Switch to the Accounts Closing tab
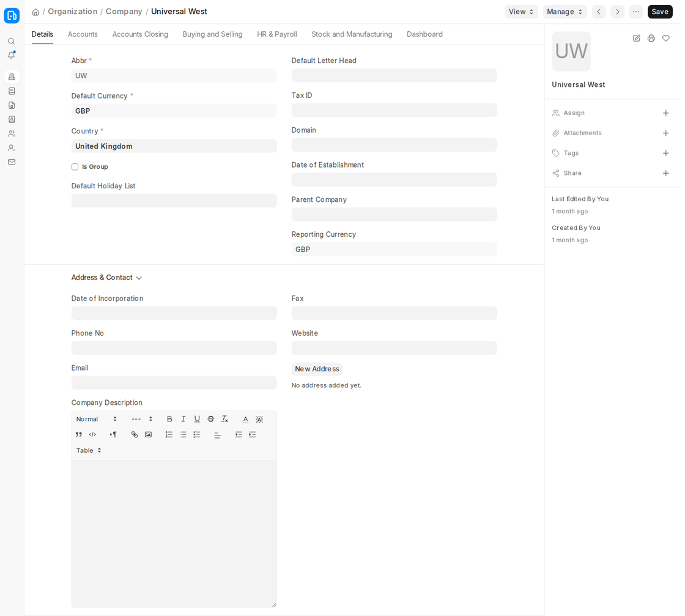Viewport: 685px width, 616px height. tap(140, 34)
